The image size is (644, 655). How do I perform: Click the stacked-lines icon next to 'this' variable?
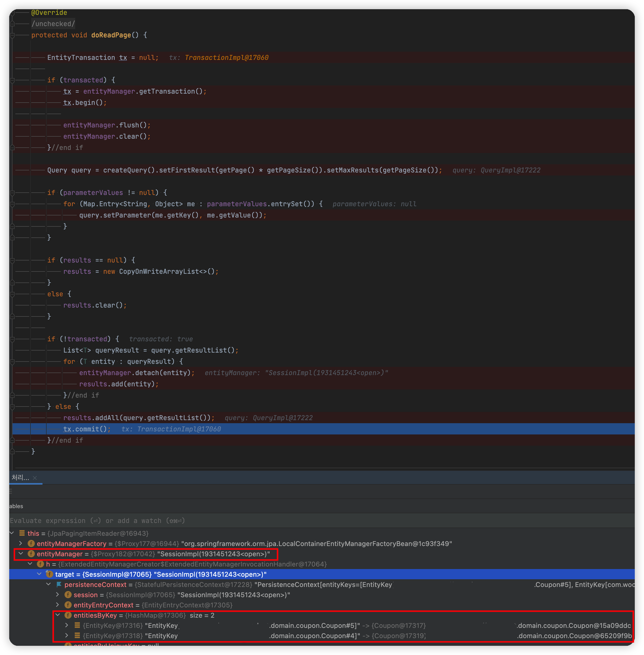[x=22, y=533]
